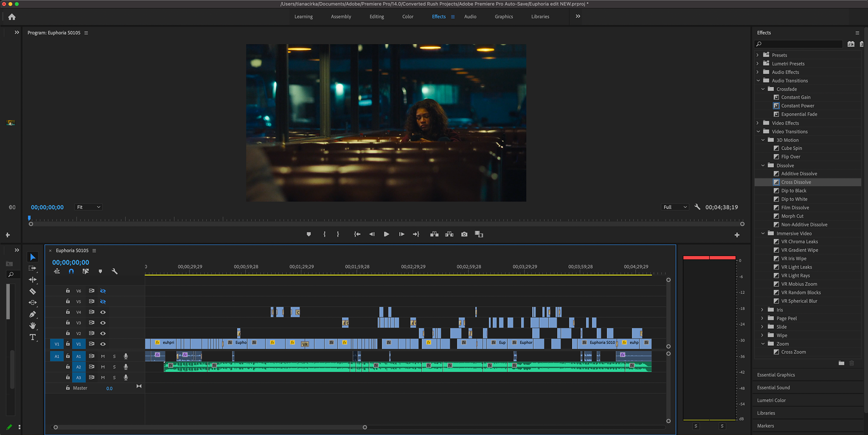Enable voice-over record on A3
The width and height of the screenshot is (868, 435).
click(x=126, y=378)
